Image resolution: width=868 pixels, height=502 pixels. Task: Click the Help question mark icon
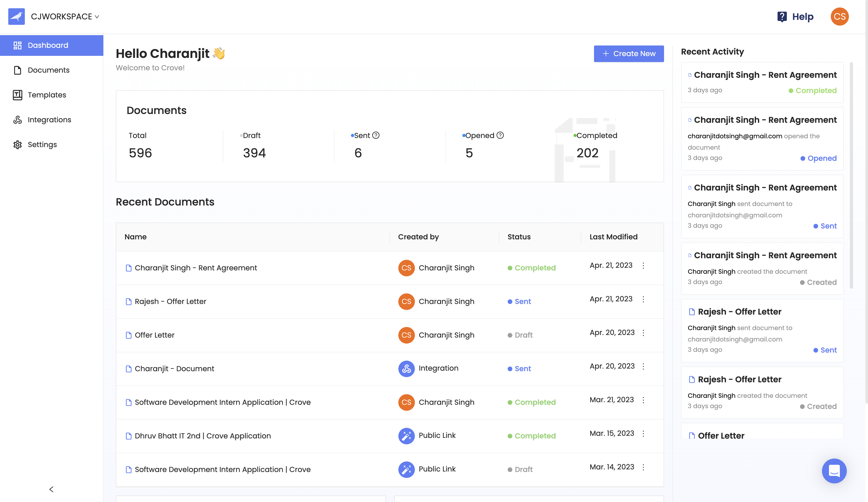click(x=782, y=17)
